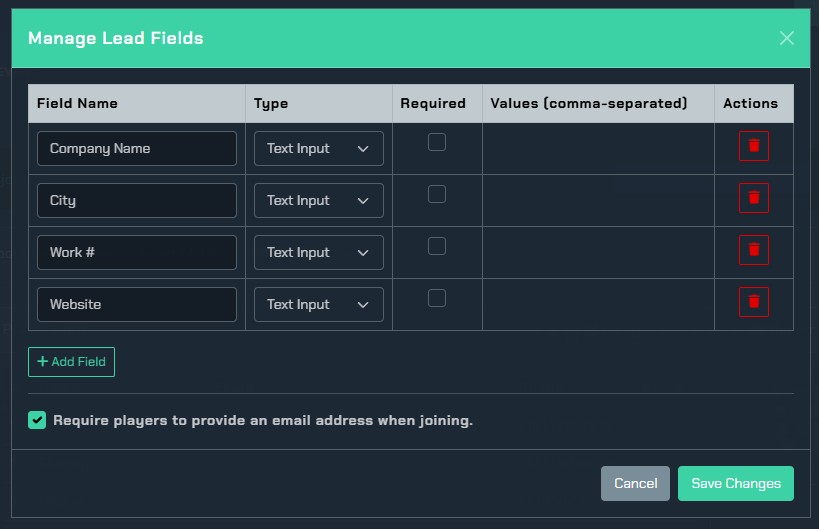Focus the Website field name input

tap(137, 304)
